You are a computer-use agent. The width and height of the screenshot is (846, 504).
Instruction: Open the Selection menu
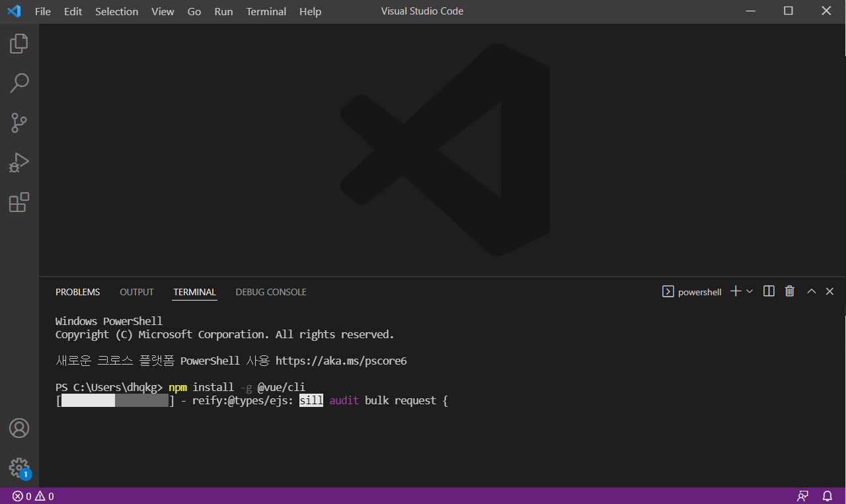117,11
